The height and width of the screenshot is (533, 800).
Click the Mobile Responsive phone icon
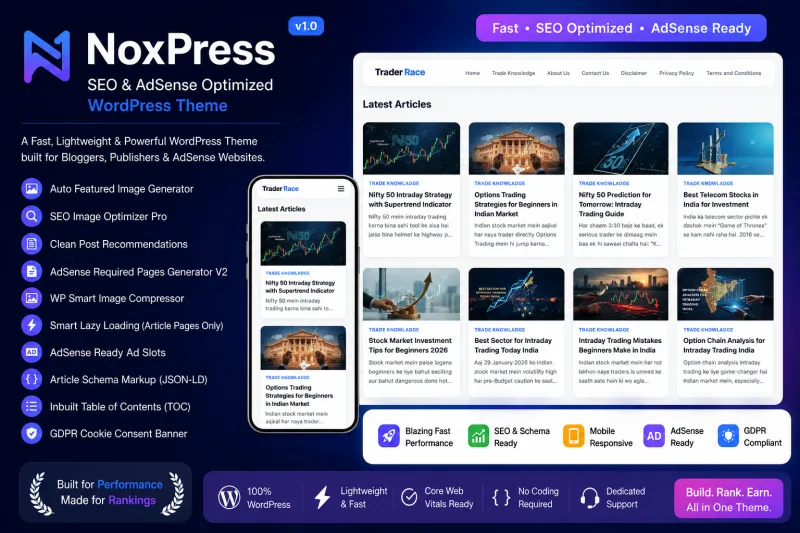click(x=573, y=436)
